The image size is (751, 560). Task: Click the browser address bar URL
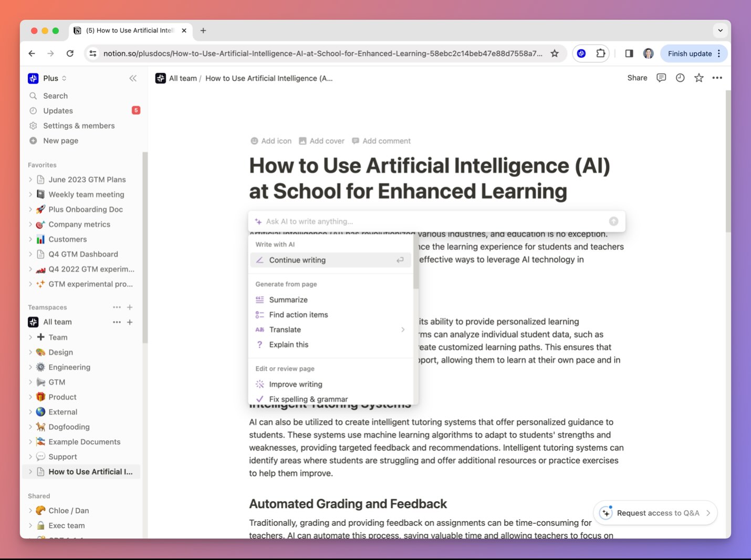point(322,53)
